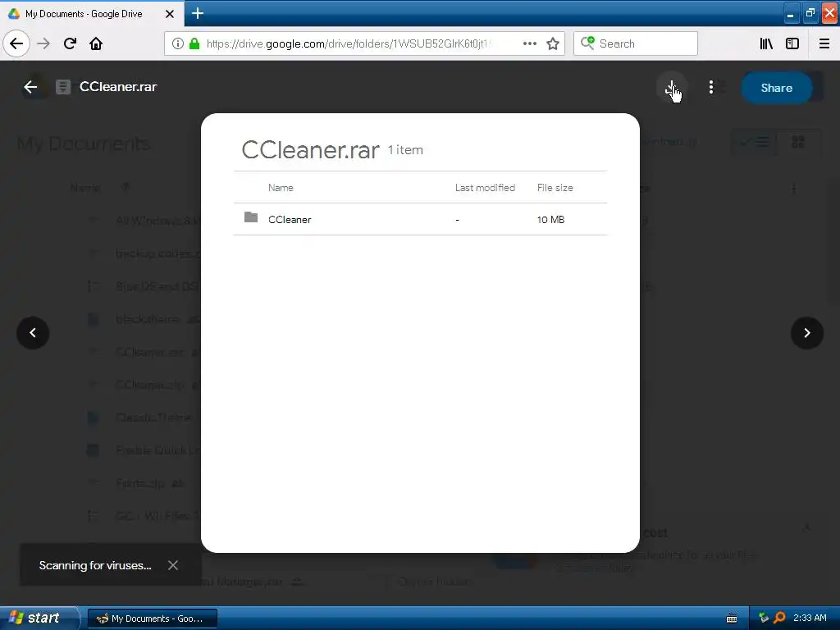Click the CCleaner folder icon
This screenshot has height=630, width=840.
click(x=251, y=217)
